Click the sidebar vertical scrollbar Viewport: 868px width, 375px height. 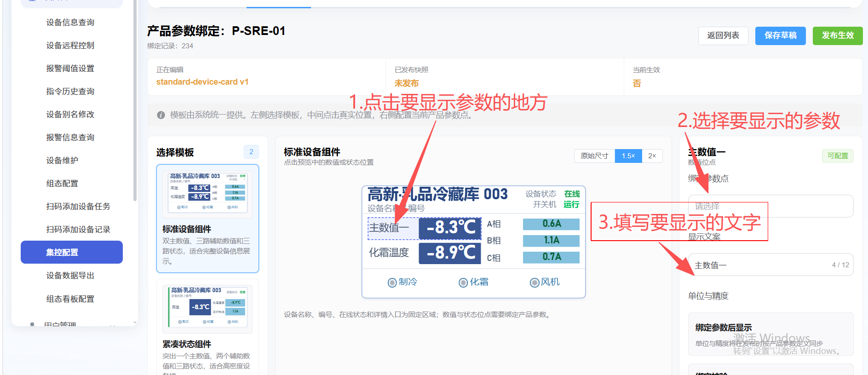tap(135, 101)
